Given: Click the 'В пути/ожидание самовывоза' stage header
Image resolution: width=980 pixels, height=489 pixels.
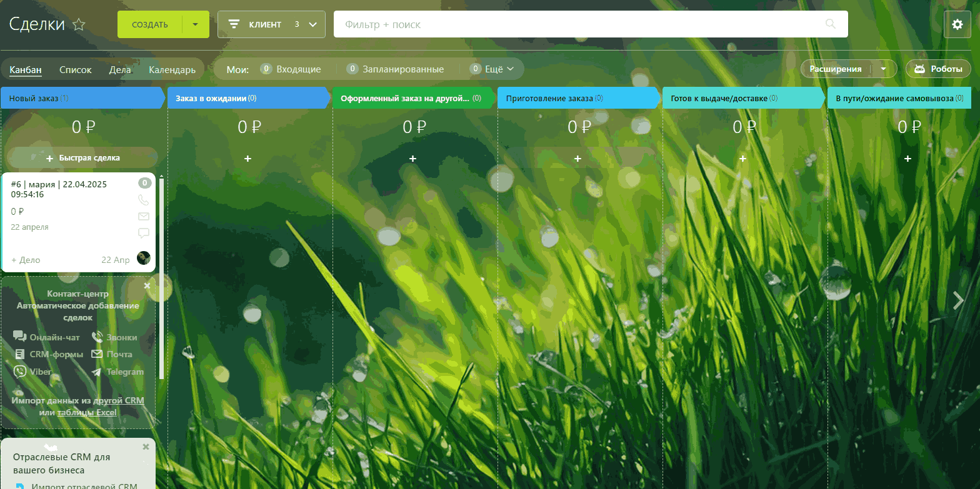Looking at the screenshot, I should (x=899, y=98).
